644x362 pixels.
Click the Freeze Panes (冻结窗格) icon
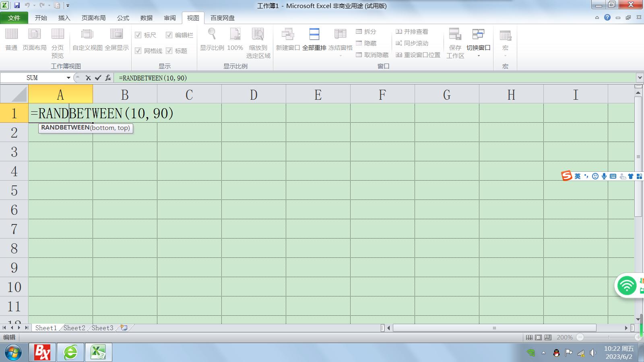click(x=340, y=35)
